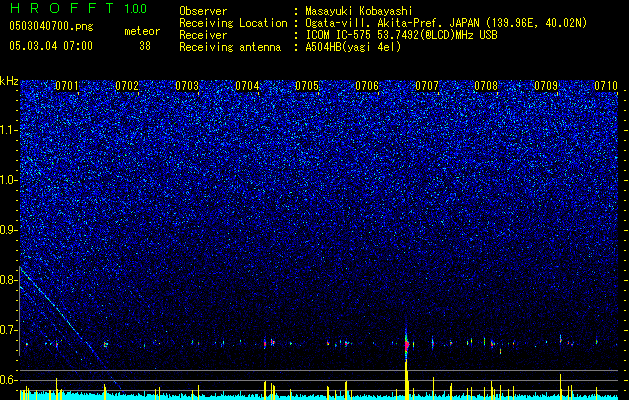Click the 1.1 frequency axis label
Image resolution: width=629 pixels, height=400 pixels.
tap(8, 130)
